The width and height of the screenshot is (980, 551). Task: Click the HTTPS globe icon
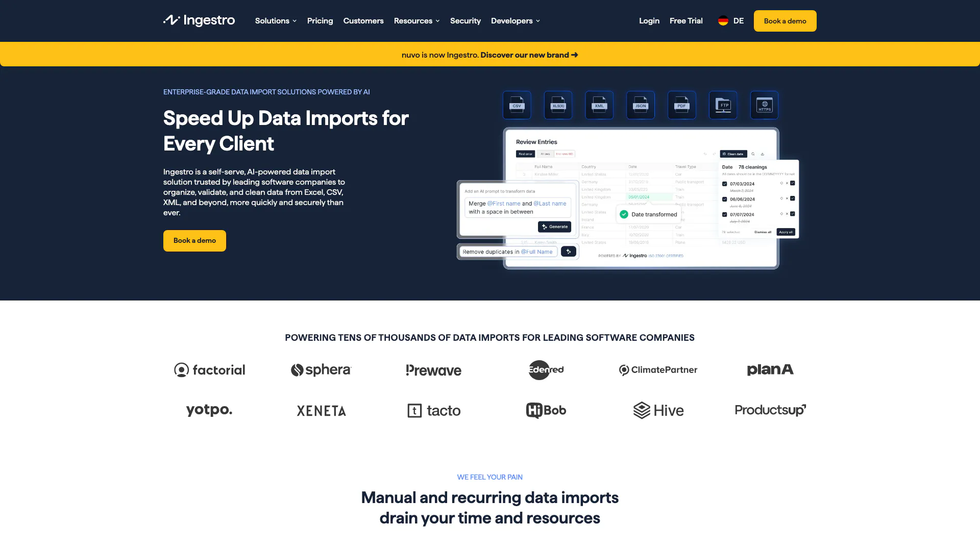[764, 105]
